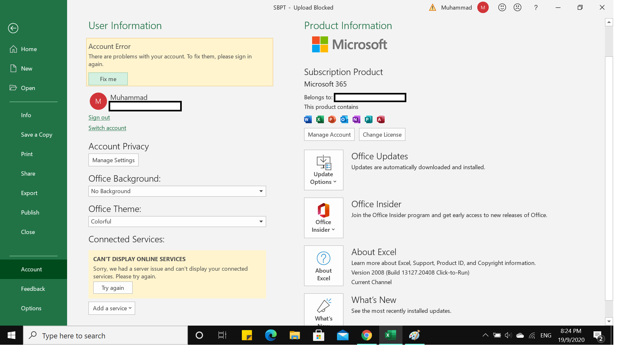Click the account warning triangle icon in title bar
Viewport: 644px width, 362px height.
(x=433, y=7)
